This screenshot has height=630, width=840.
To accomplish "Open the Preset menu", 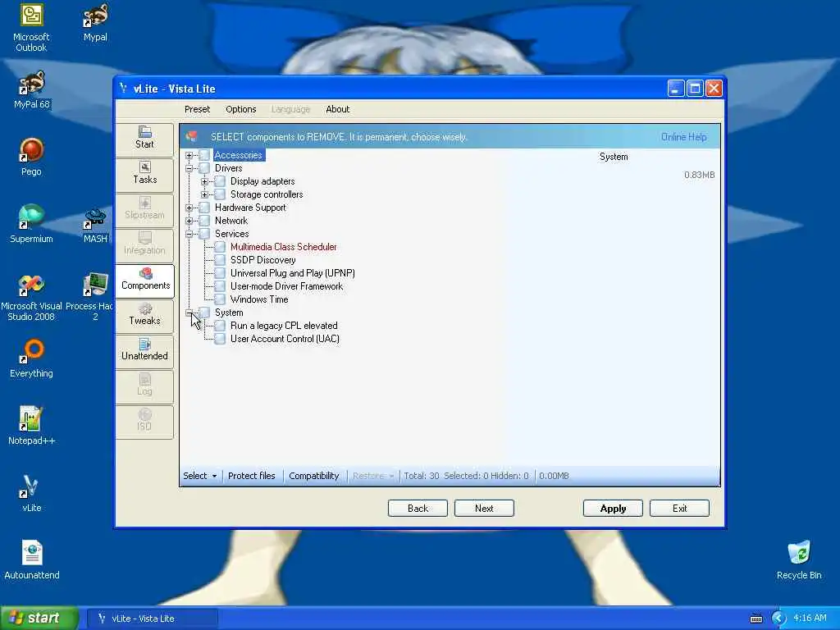I will pyautogui.click(x=197, y=109).
